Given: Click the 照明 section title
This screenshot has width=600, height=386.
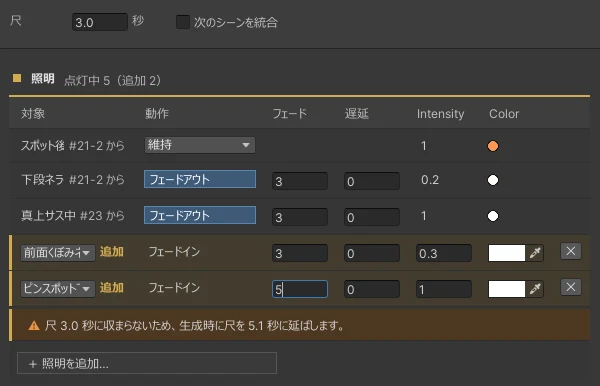Looking at the screenshot, I should click(42, 78).
